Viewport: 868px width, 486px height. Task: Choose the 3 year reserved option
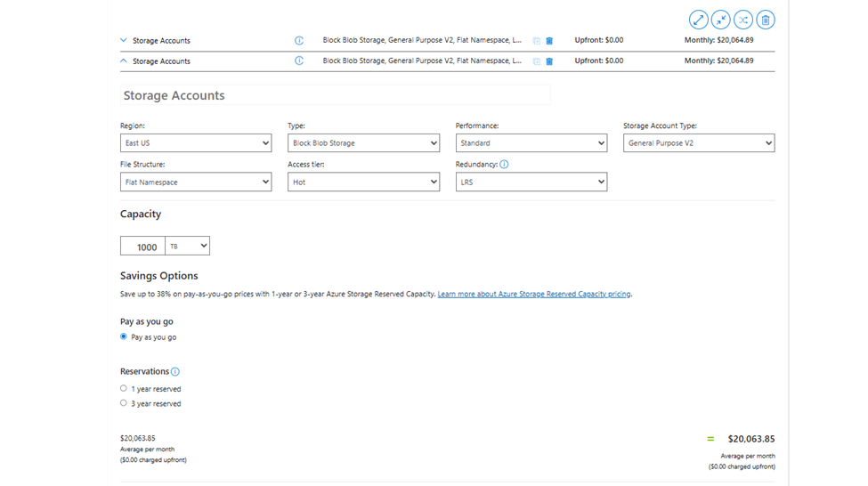(124, 403)
